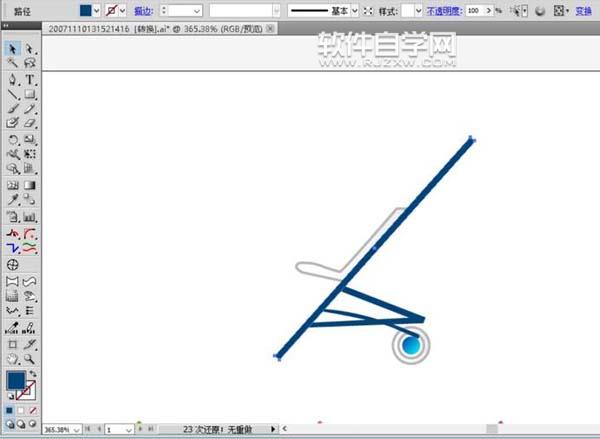Select the Gradient tool
This screenshot has width=600, height=439.
[29, 185]
